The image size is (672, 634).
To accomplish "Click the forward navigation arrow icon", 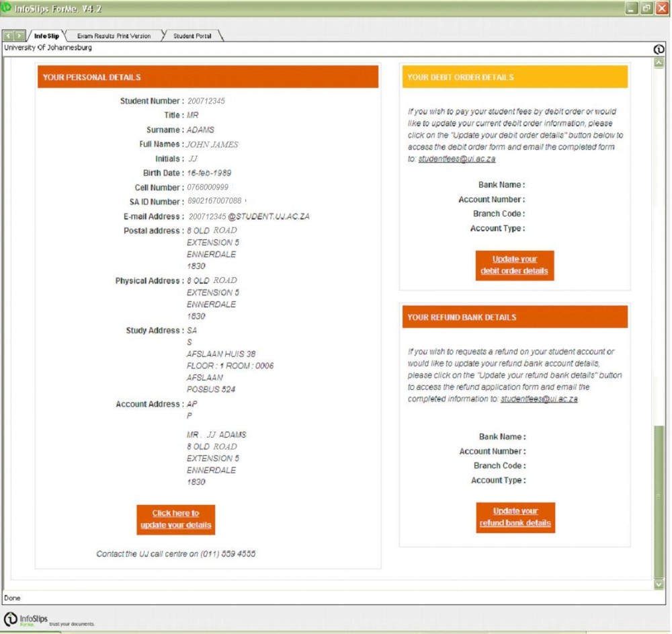I will [x=19, y=36].
